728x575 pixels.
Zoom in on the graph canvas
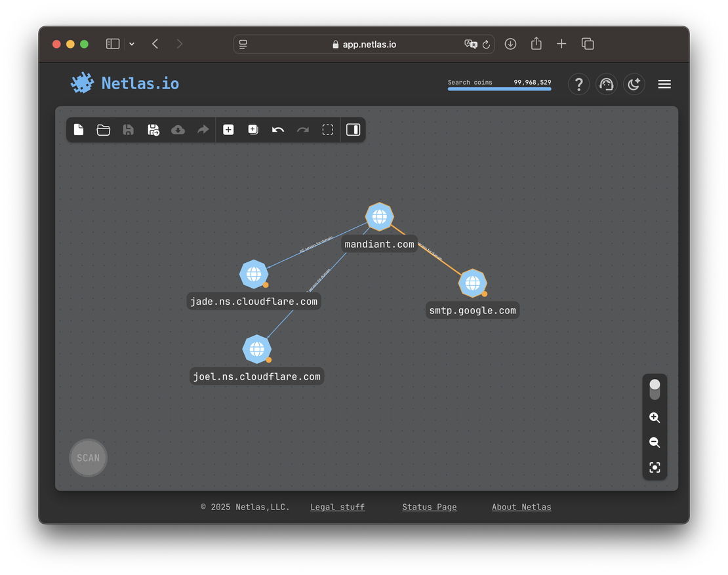pyautogui.click(x=654, y=417)
